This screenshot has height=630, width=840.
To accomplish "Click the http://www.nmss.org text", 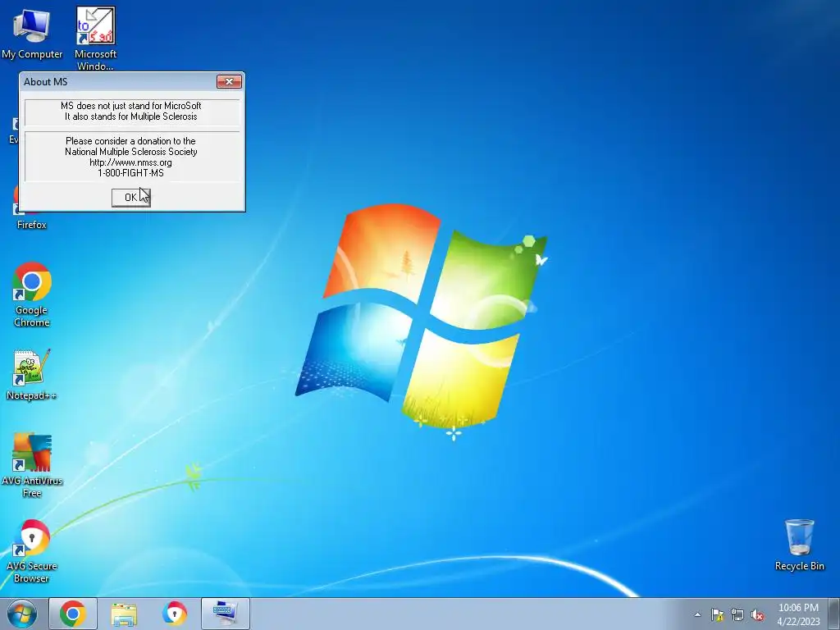I will point(130,162).
